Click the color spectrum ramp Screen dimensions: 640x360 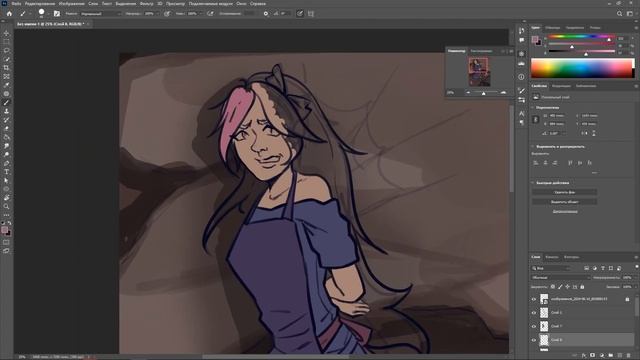click(x=582, y=68)
